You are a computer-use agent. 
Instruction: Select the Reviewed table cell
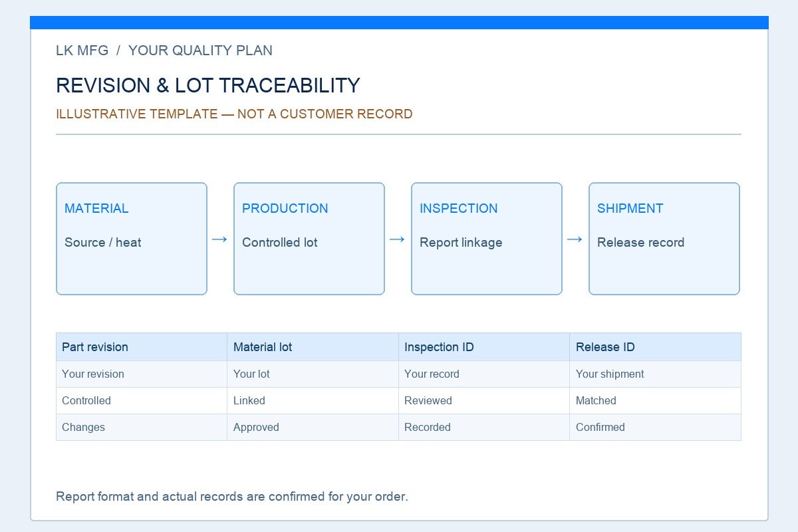click(x=484, y=401)
